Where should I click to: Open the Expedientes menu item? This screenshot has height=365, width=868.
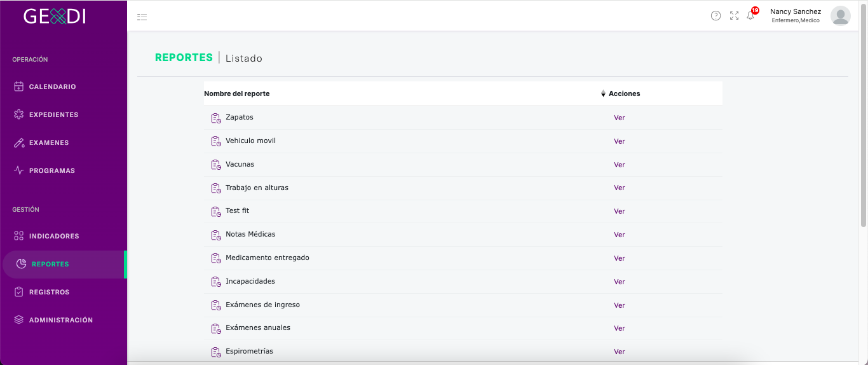tap(64, 114)
